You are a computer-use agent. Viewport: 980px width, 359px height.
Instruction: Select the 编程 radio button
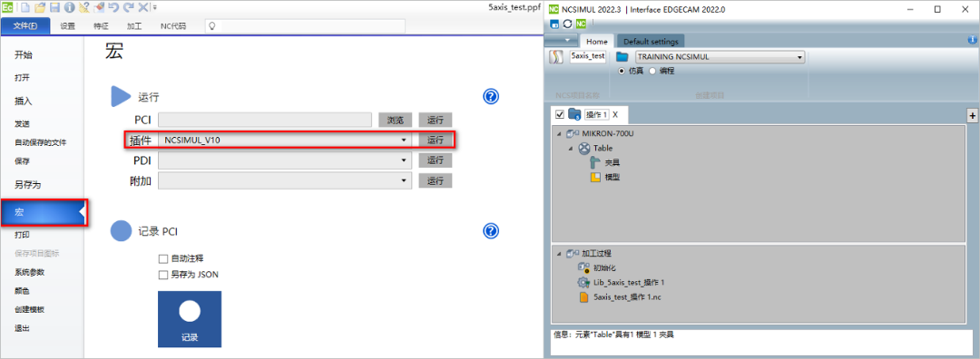pos(653,72)
